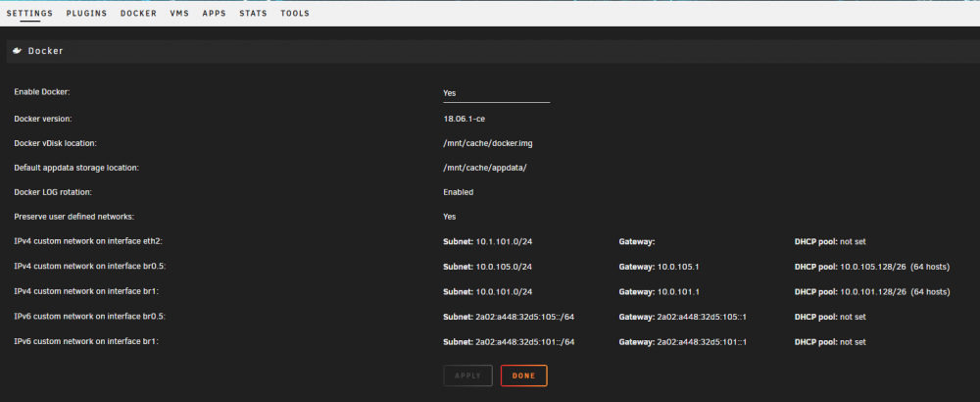Switch to the Apps tab
Viewport: 980px width, 402px height.
click(x=215, y=13)
